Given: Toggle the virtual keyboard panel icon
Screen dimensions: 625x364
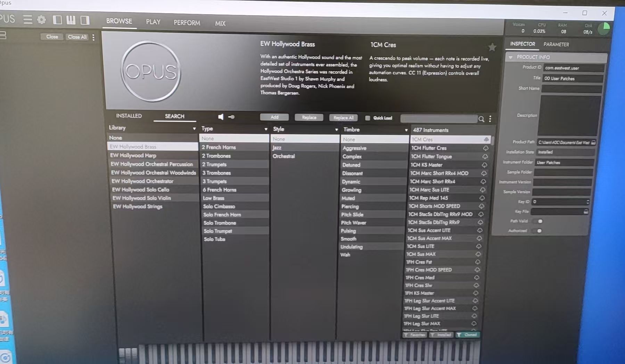Looking at the screenshot, I should 71,20.
